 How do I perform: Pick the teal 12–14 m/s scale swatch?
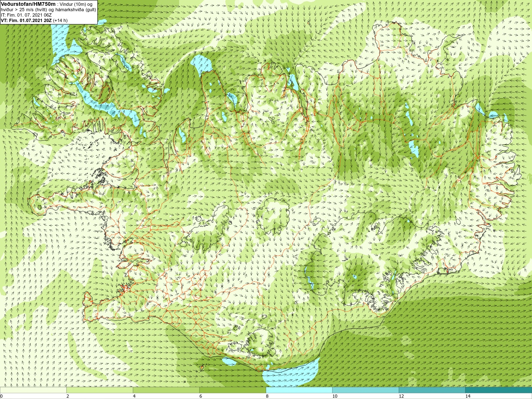(432, 390)
